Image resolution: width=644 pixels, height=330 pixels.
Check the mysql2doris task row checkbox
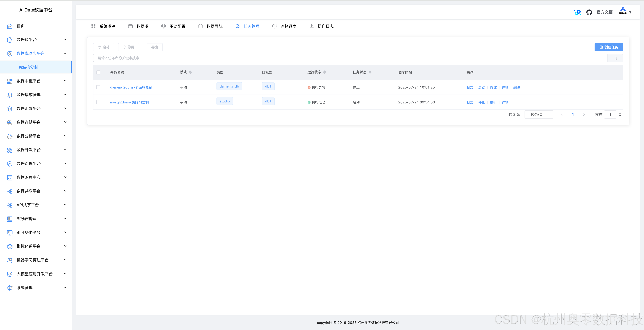[x=98, y=102]
